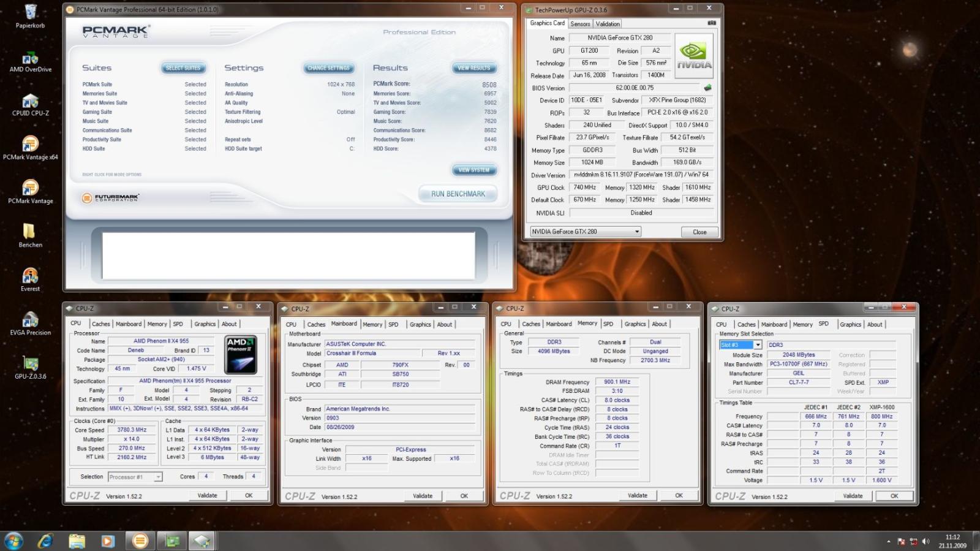The width and height of the screenshot is (980, 551).
Task: Click Validate in the CPU-Z processor window
Action: coord(207,496)
